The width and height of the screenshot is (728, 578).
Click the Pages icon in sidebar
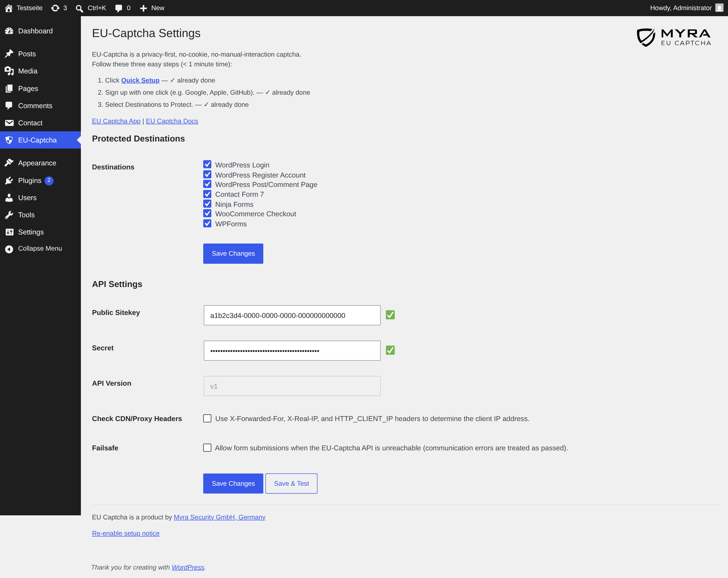click(9, 89)
